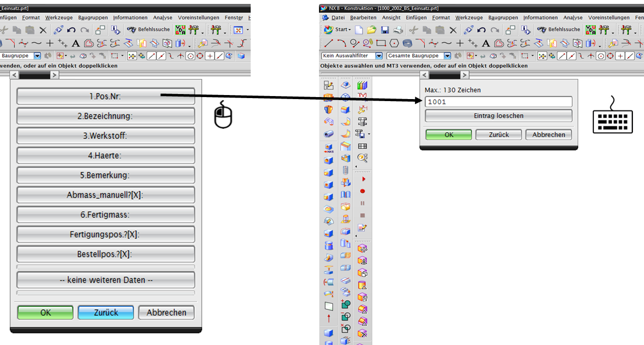
Task: Toggle end point snap in NX 8 - Konstruktion window
Action: 563,56
